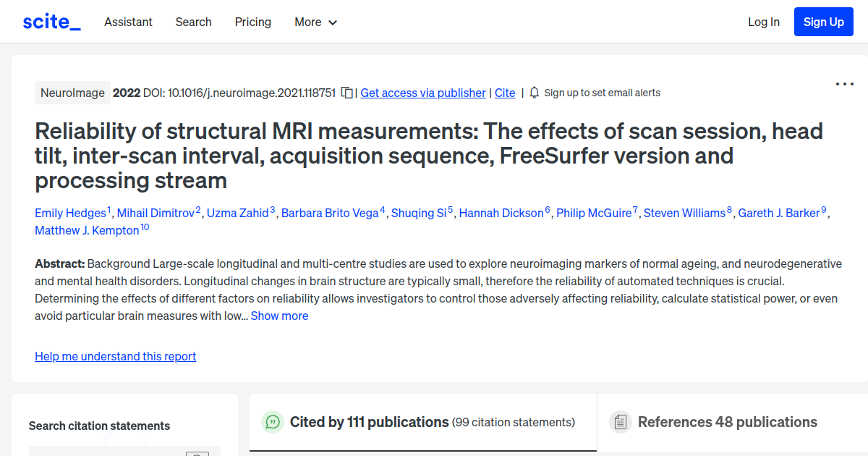
Task: Open the three-dot overflow menu
Action: [844, 84]
